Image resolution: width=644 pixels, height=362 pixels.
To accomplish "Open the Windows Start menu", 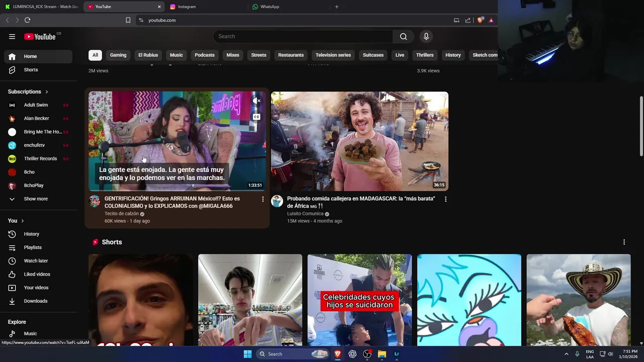I will [248, 354].
